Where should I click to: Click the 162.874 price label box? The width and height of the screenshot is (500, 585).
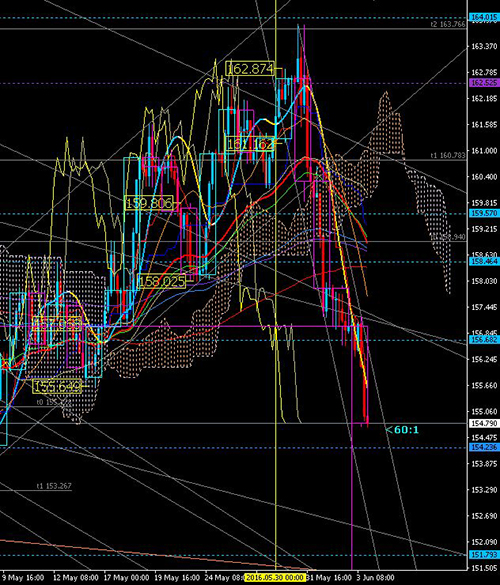pos(250,69)
